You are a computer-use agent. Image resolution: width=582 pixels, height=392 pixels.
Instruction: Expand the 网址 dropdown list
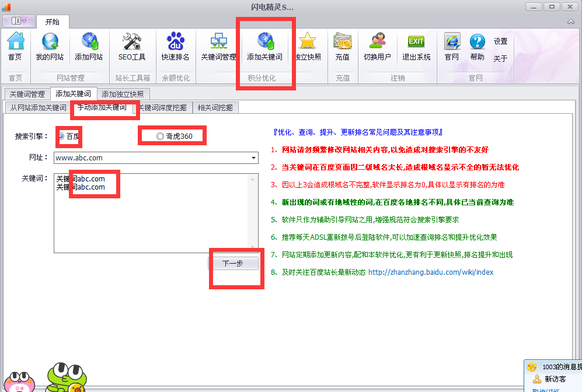pos(253,157)
